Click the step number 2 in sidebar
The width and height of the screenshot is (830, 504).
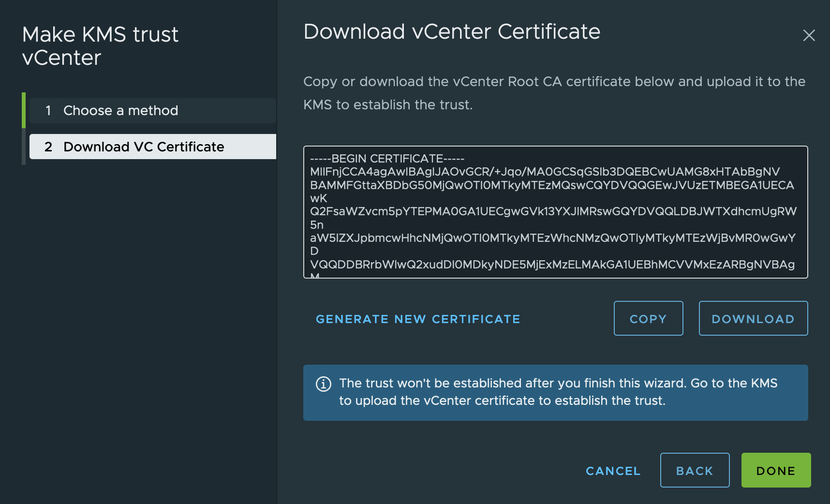click(x=48, y=147)
